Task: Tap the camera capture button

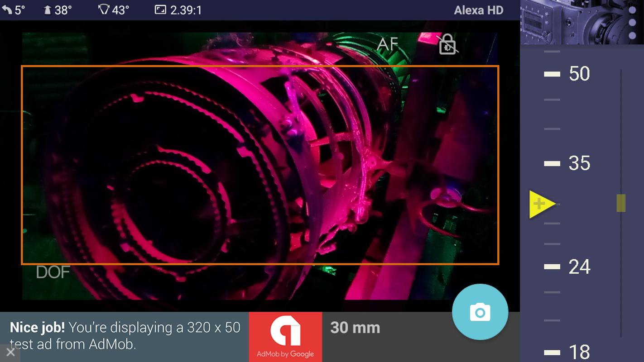Action: (480, 312)
